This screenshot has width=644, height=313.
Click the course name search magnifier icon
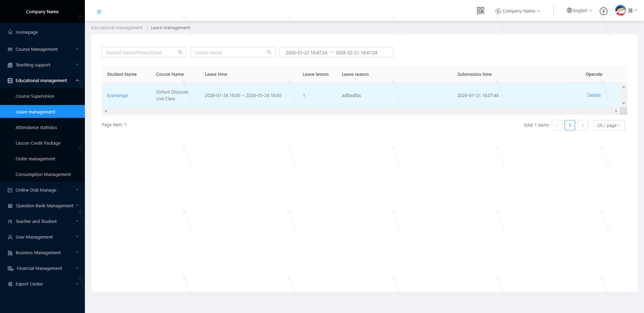click(x=269, y=52)
